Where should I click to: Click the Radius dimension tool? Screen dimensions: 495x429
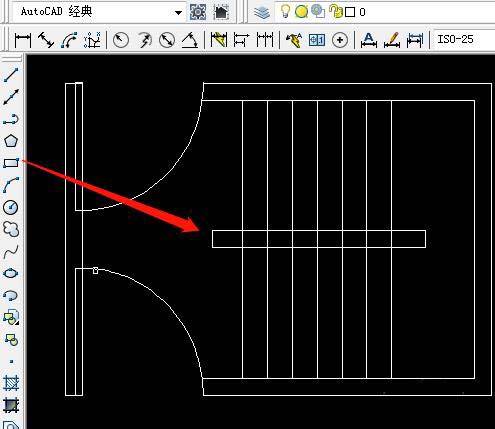[x=121, y=40]
